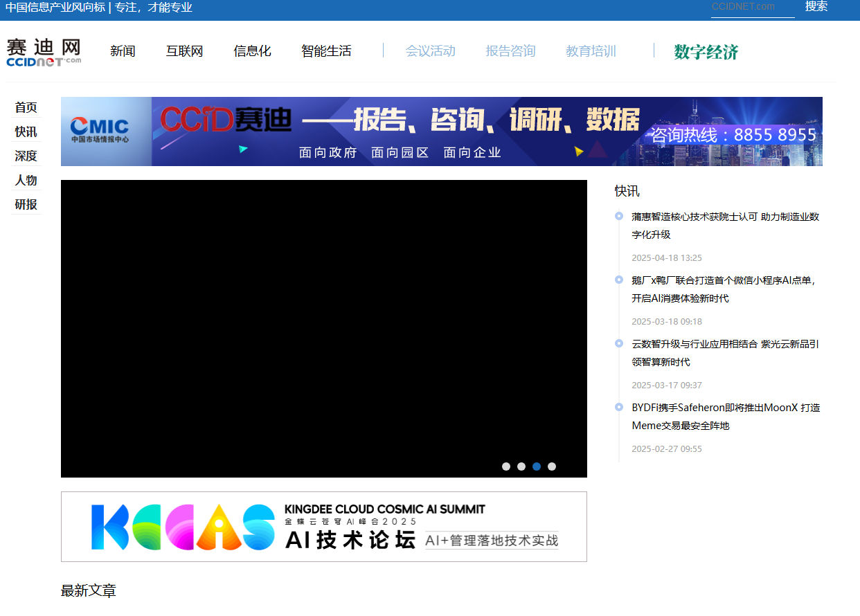
Task: Click the 赛迪网 CCIDNET site logo
Action: (x=43, y=51)
